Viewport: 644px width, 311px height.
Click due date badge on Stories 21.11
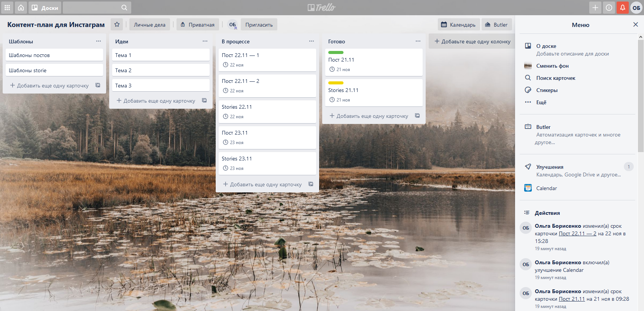pos(340,100)
